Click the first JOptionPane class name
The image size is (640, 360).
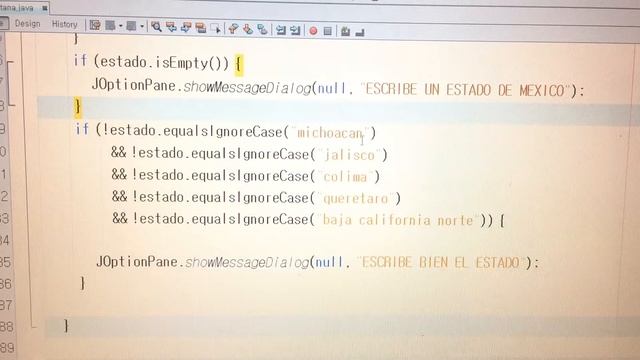pos(133,85)
